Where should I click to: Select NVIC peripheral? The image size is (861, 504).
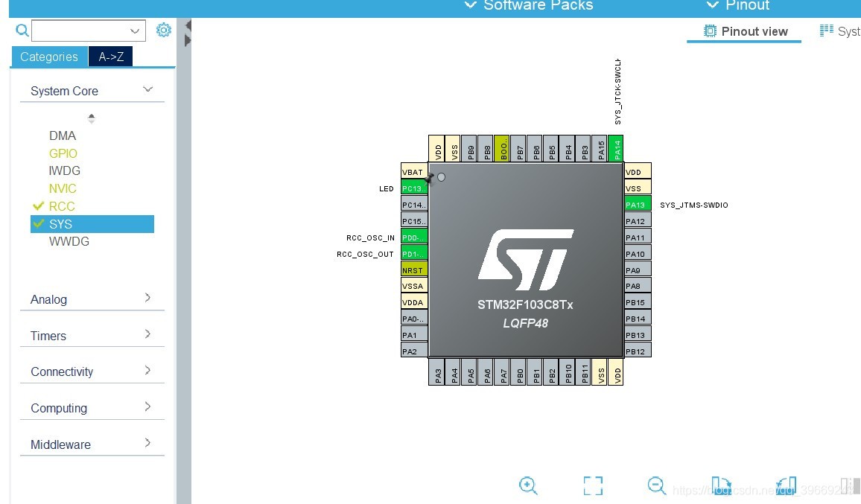coord(63,188)
